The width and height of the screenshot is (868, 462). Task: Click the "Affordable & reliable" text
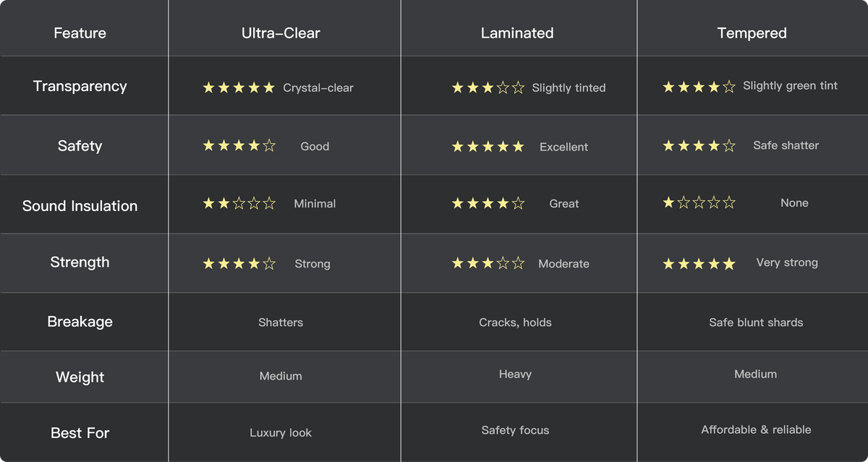756,429
